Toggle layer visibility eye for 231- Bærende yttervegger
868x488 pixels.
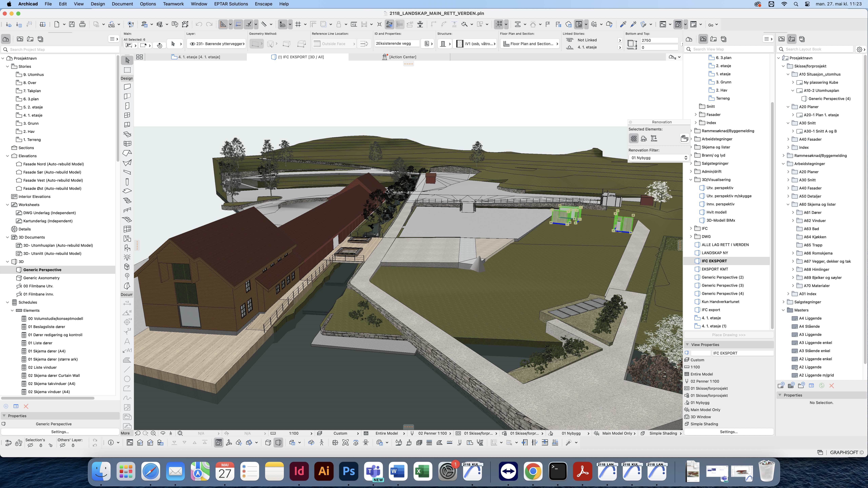click(x=192, y=44)
